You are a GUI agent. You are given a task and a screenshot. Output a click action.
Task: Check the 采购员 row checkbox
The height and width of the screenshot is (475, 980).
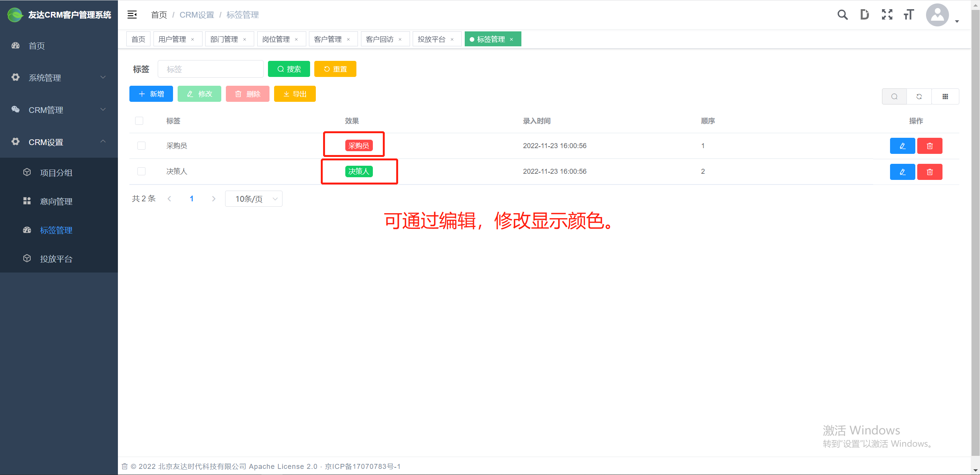142,146
